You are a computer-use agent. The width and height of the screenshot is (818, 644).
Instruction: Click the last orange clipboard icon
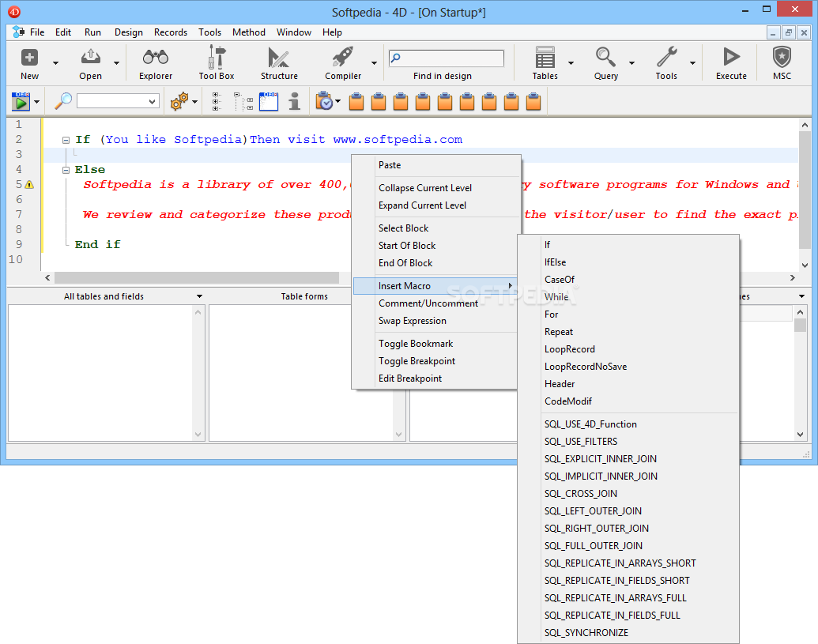pos(533,101)
